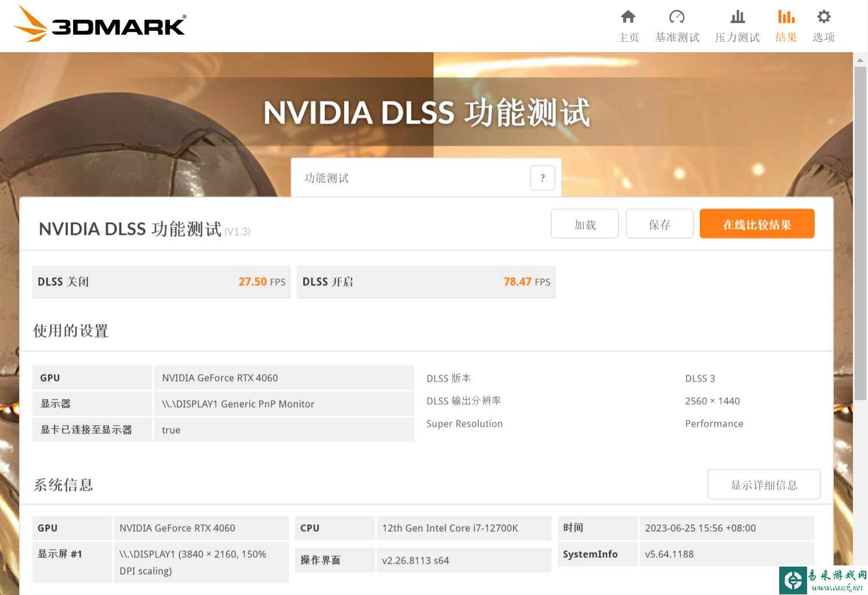868x595 pixels.
Task: Click the '2023-06-25 15:56 +08:00' time value
Action: (x=700, y=528)
